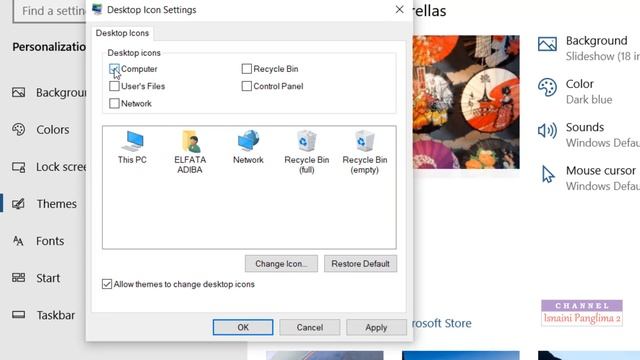Click the Fonts icon in sidebar

[x=18, y=241]
